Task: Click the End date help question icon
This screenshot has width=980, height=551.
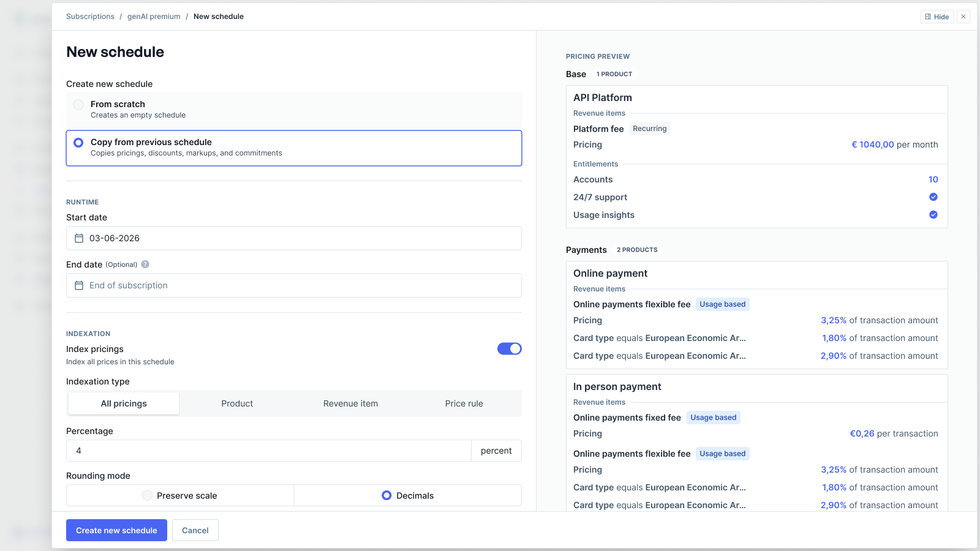Action: pyautogui.click(x=145, y=264)
